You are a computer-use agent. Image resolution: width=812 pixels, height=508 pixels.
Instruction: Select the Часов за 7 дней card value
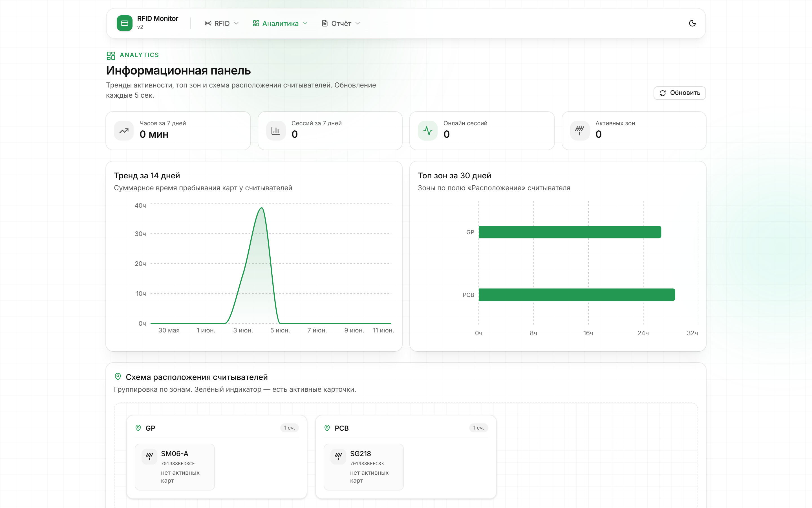[154, 134]
